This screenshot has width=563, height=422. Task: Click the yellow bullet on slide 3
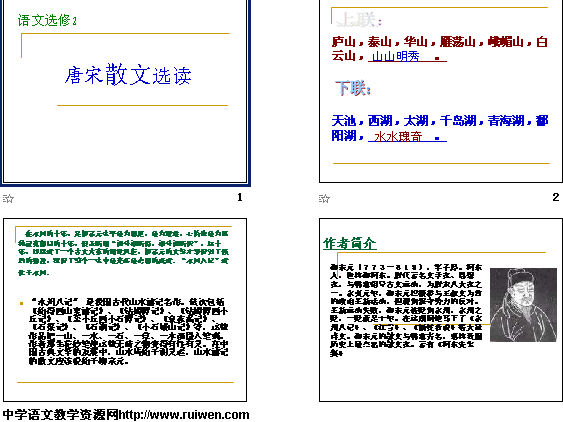pos(22,303)
